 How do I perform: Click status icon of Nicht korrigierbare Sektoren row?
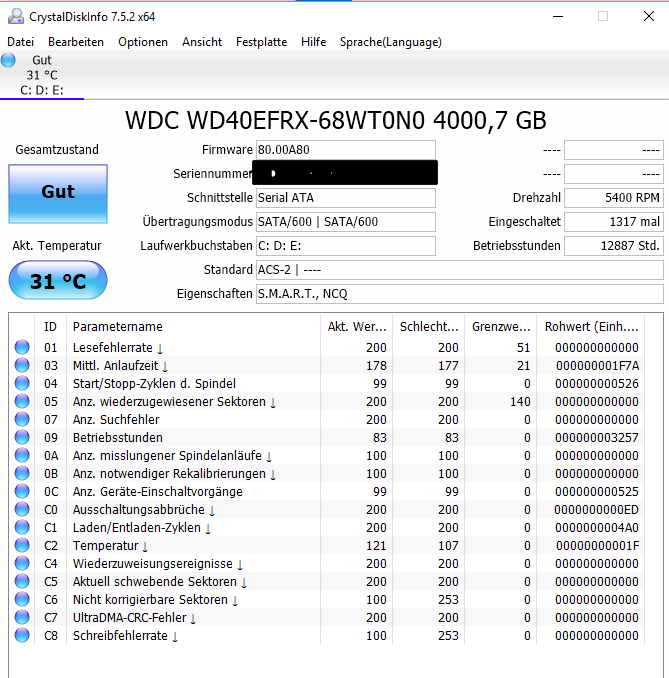click(x=22, y=599)
